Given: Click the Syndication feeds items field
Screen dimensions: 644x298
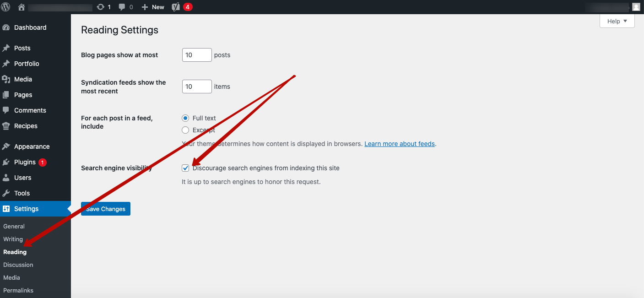Looking at the screenshot, I should (197, 87).
